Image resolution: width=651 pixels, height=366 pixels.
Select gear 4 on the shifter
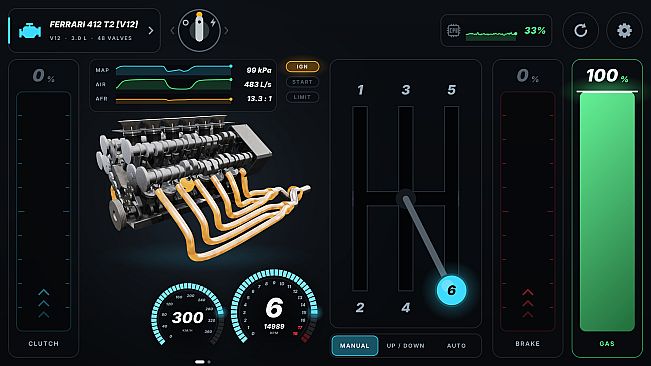(x=406, y=307)
